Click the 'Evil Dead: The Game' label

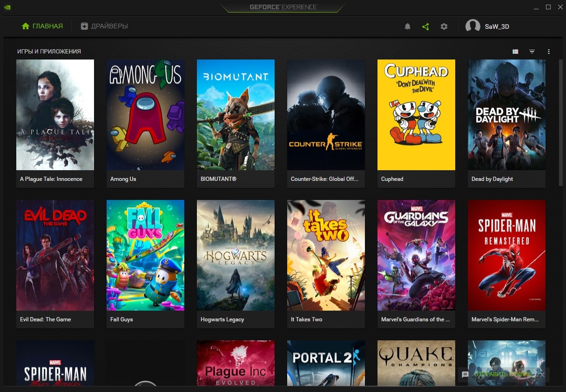(46, 319)
